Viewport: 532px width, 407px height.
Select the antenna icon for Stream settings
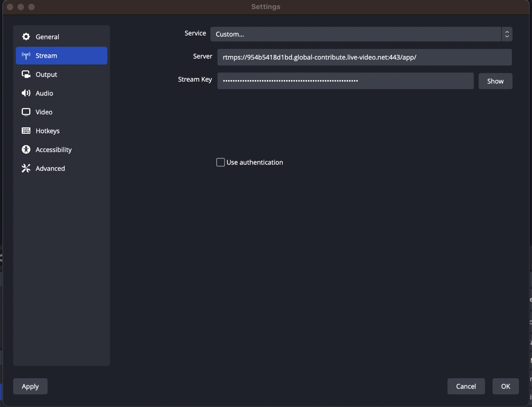click(x=26, y=56)
